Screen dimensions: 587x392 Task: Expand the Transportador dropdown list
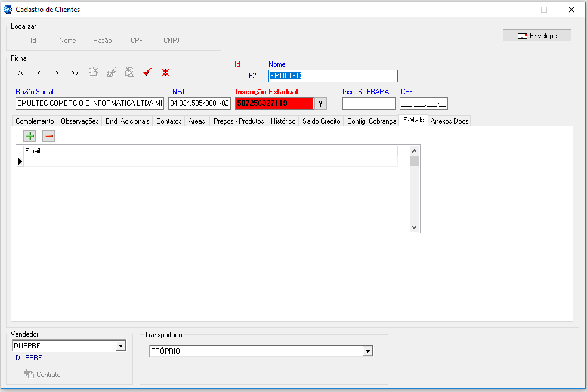click(367, 351)
